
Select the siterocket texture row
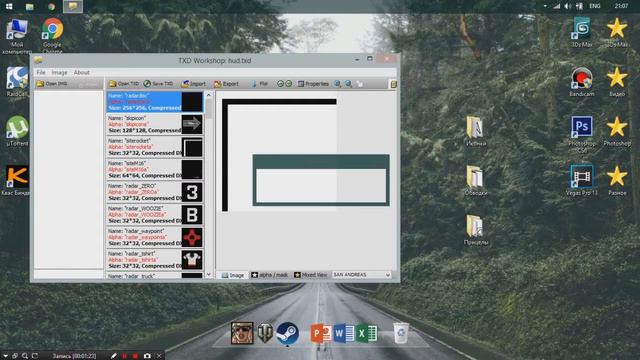[154, 147]
